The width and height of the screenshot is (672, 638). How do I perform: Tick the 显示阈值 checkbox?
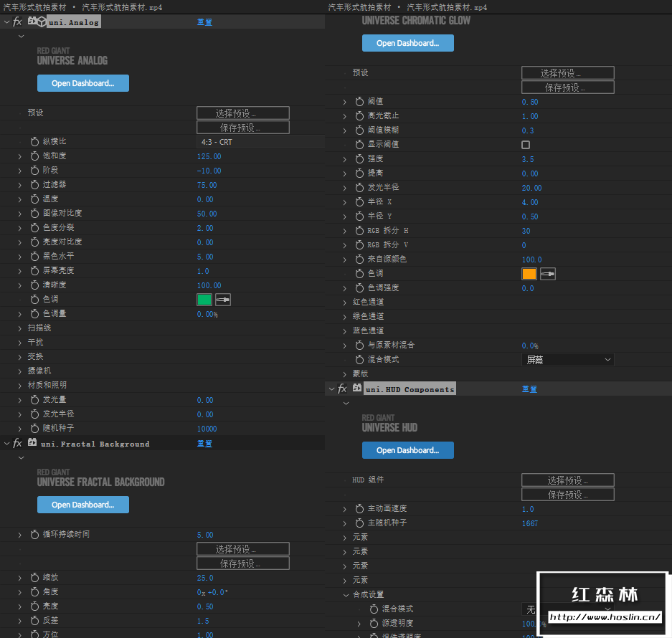click(526, 145)
